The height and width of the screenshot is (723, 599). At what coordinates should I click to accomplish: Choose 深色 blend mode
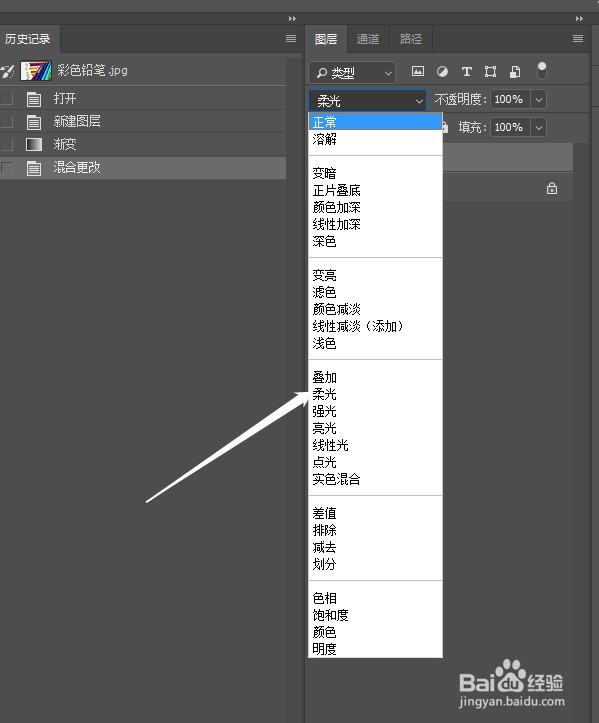pyautogui.click(x=375, y=241)
